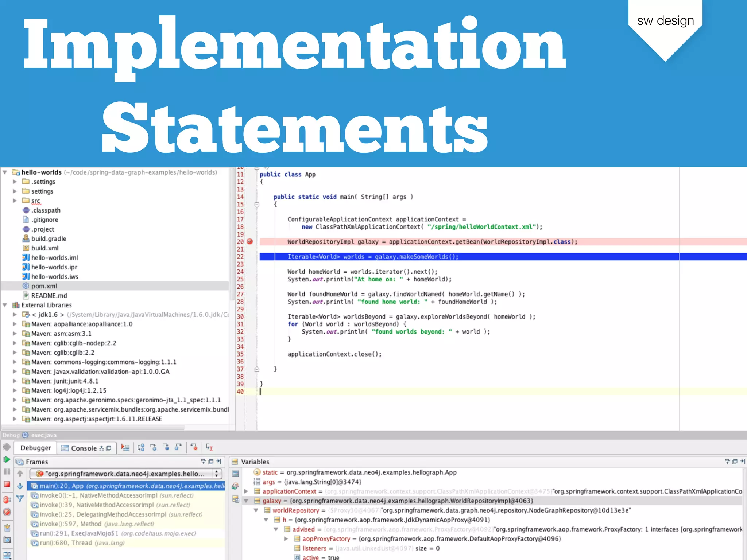Screen dimensions: 747x560
Task: Select run():680, Thread stack frame
Action: click(126, 542)
